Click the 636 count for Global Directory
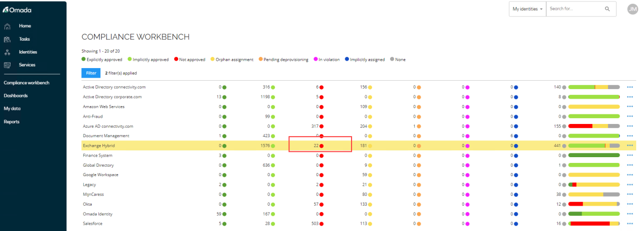The image size is (644, 231). point(266,165)
